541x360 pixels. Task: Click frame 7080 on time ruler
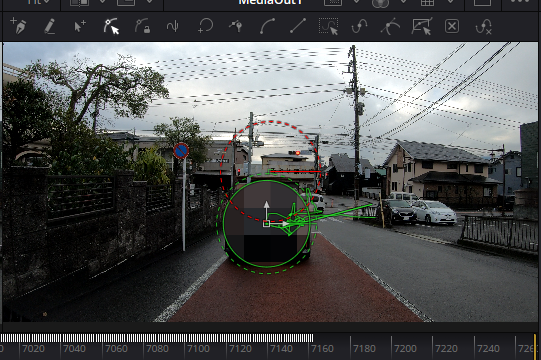click(x=157, y=349)
